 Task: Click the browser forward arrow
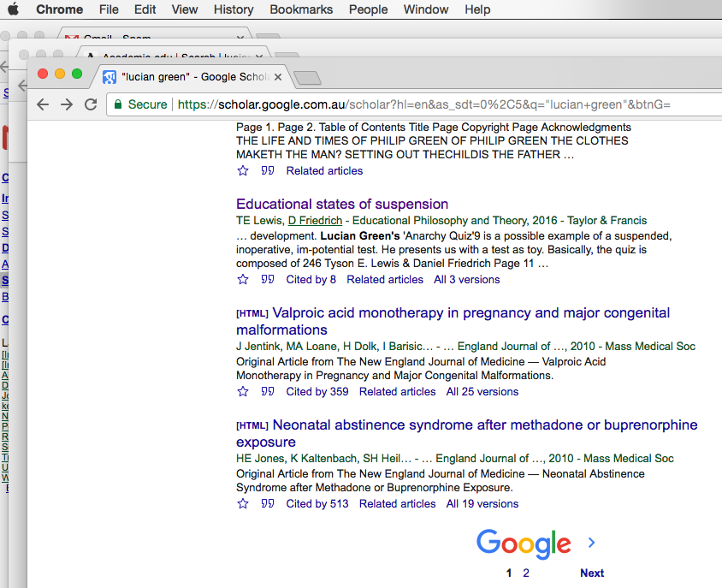pos(67,104)
